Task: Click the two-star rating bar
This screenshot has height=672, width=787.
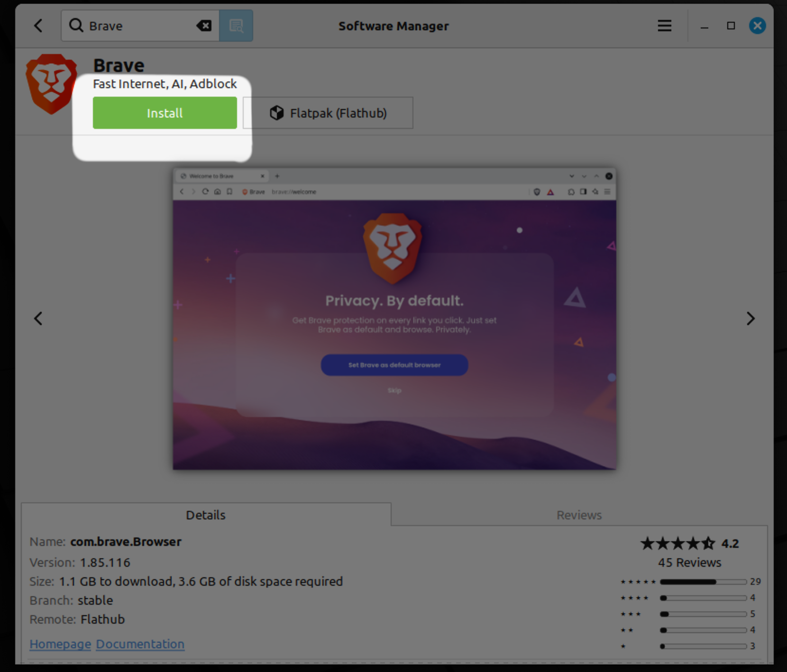Action: (704, 630)
